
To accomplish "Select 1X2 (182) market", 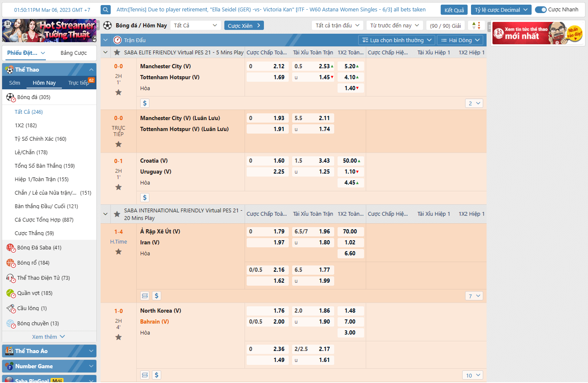I will coord(26,126).
